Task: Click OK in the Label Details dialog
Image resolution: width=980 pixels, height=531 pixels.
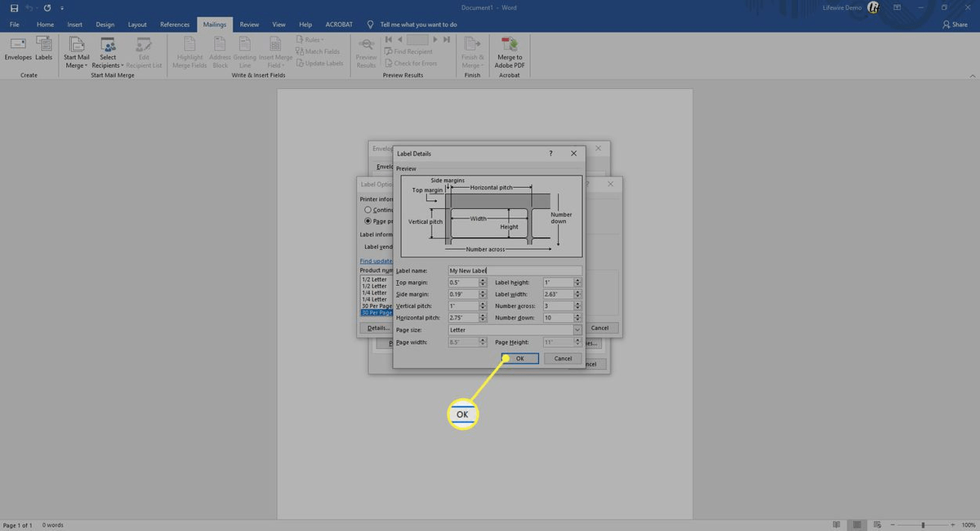Action: (x=520, y=358)
